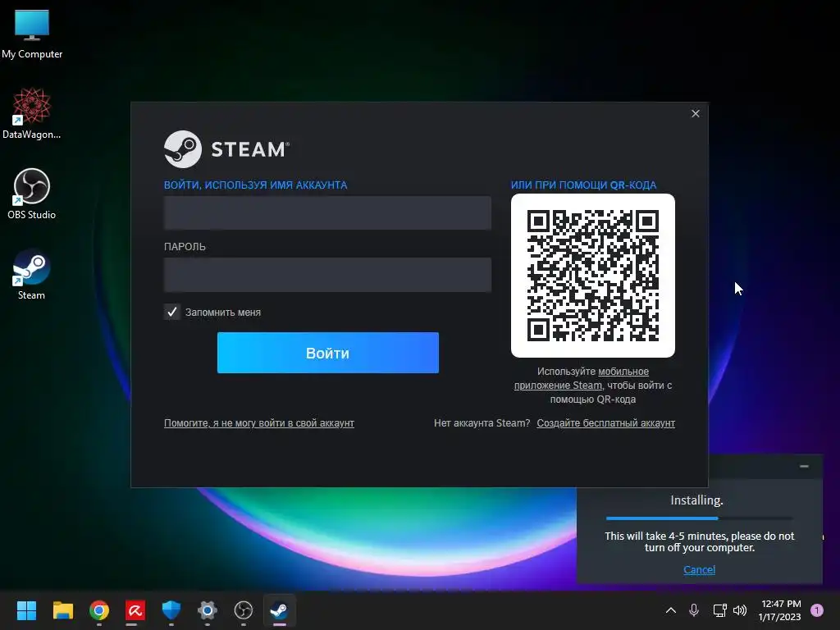Open File Explorer from taskbar
840x630 pixels.
[x=62, y=610]
